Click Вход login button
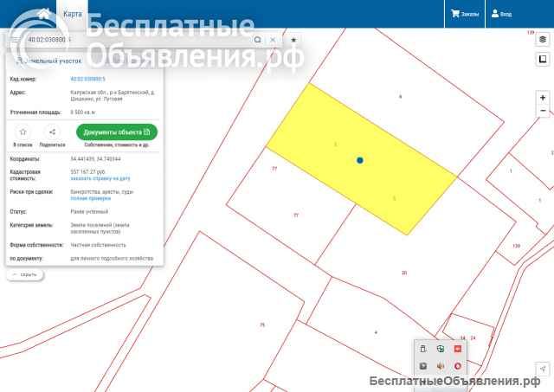554x392 pixels. coord(501,14)
